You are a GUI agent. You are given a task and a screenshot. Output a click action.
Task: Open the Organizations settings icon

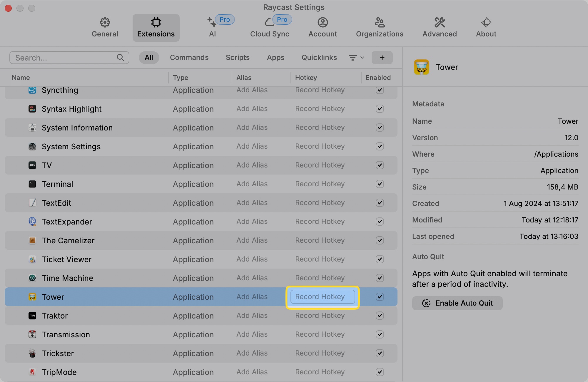pos(379,22)
